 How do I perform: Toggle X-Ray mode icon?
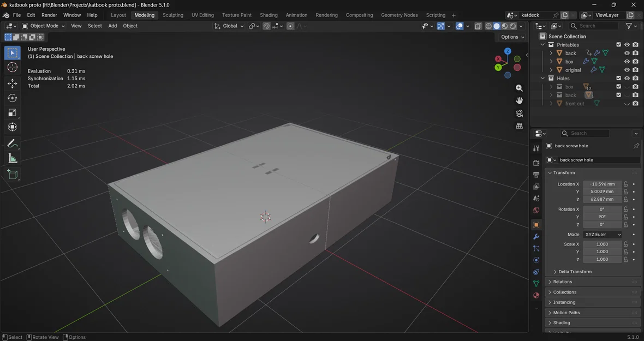[x=478, y=26]
